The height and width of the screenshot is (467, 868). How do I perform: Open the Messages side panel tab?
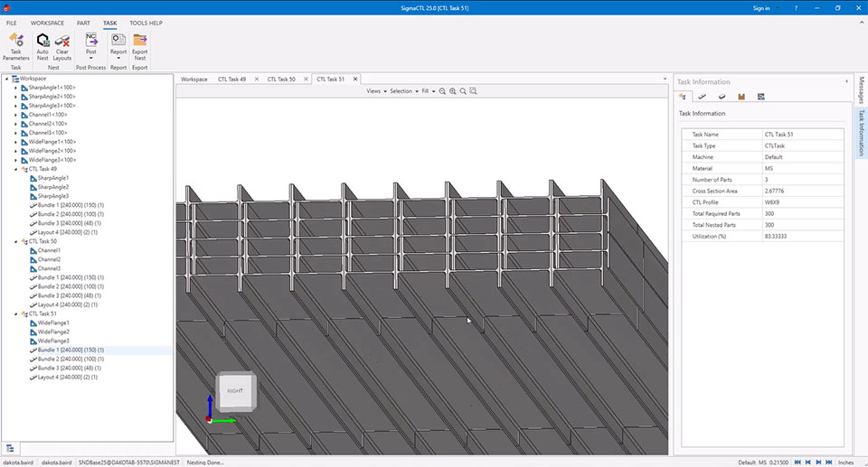(861, 89)
